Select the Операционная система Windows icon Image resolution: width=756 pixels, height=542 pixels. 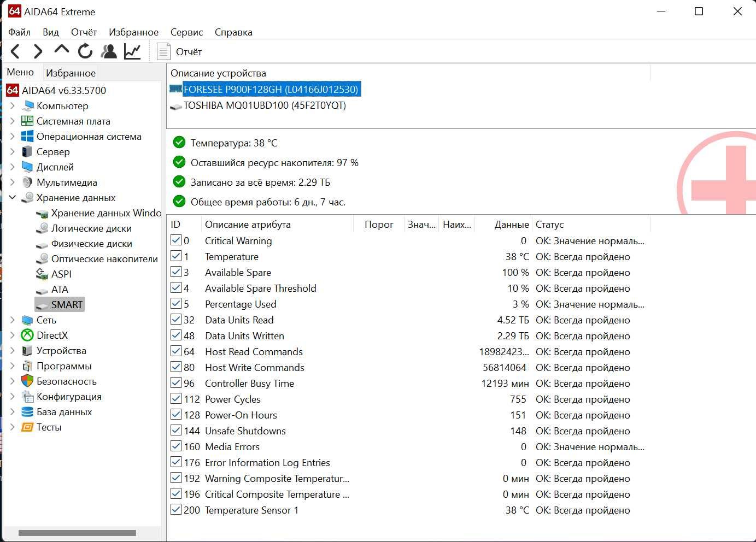[x=27, y=136]
